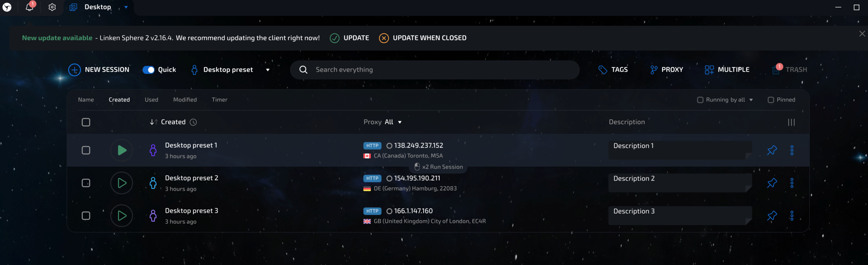The height and width of the screenshot is (265, 868).
Task: Switch to the Timer sort tab
Action: [x=219, y=100]
